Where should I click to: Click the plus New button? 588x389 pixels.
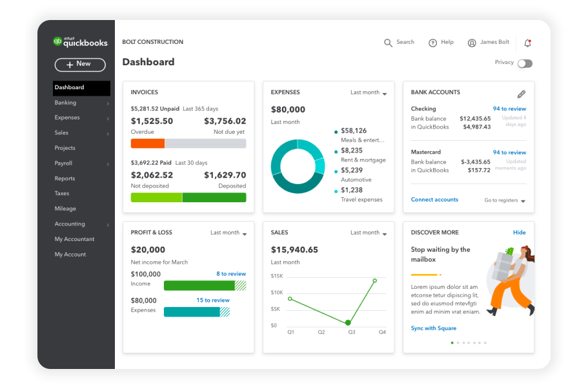coord(80,64)
